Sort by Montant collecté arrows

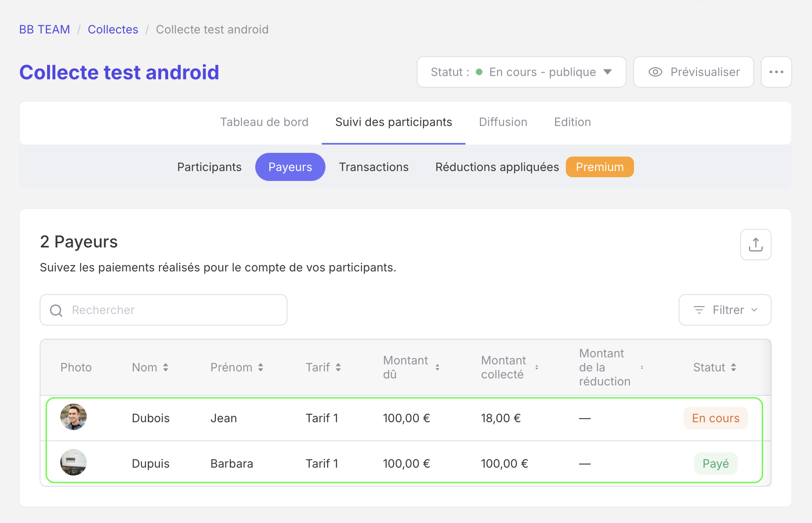(x=537, y=367)
